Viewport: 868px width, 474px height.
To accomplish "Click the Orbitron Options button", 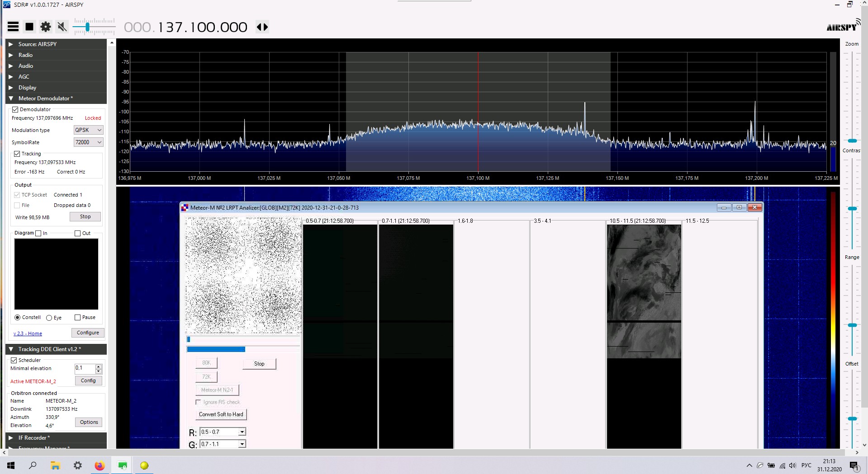I will click(89, 422).
